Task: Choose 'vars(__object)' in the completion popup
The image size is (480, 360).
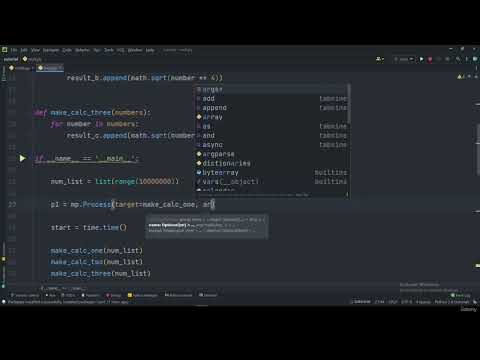Action: (x=272, y=182)
